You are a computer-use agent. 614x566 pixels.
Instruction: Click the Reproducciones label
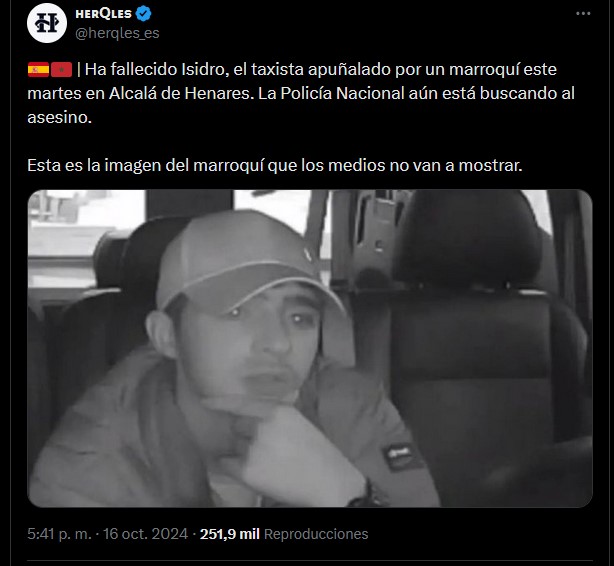point(316,534)
